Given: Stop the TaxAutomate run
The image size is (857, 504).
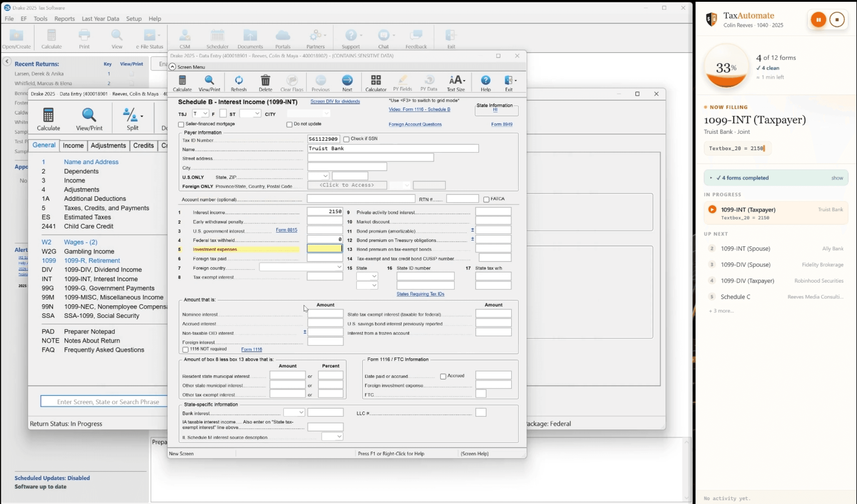Looking at the screenshot, I should point(837,20).
